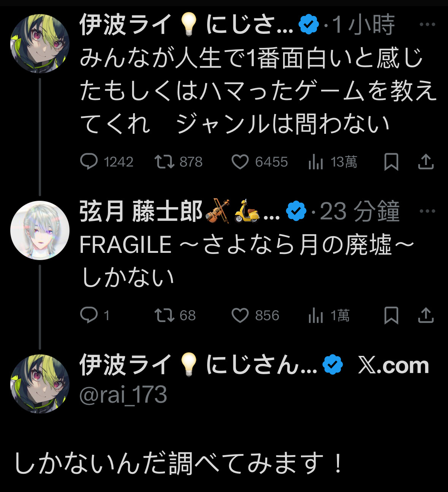Retweet 伊波ライ's game question tweet
This screenshot has height=492, width=448.
pos(164,162)
